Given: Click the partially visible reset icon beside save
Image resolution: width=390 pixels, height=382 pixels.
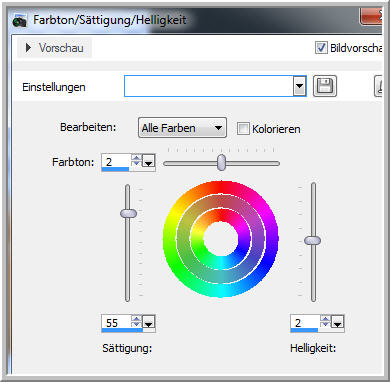Looking at the screenshot, I should [x=378, y=86].
